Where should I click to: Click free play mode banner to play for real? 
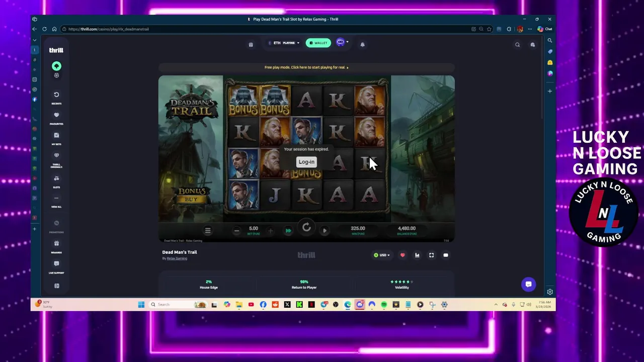pyautogui.click(x=306, y=67)
